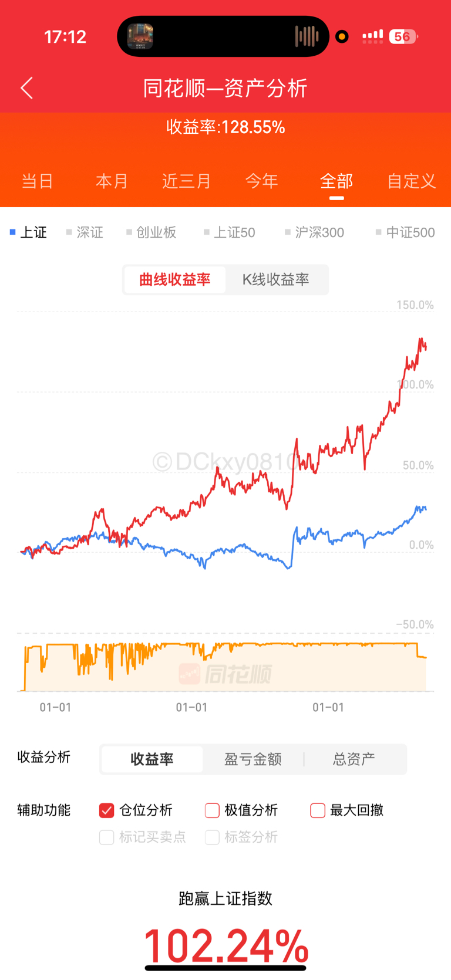
Task: Open the 自定义 custom range tab
Action: point(412,181)
